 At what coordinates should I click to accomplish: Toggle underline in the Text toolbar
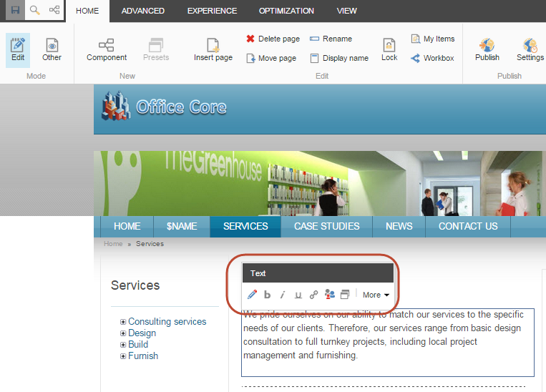[298, 295]
